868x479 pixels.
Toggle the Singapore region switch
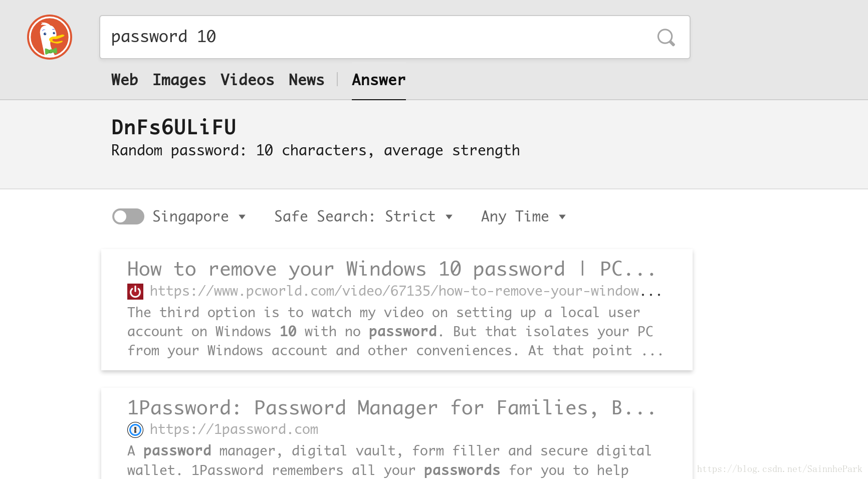click(128, 216)
